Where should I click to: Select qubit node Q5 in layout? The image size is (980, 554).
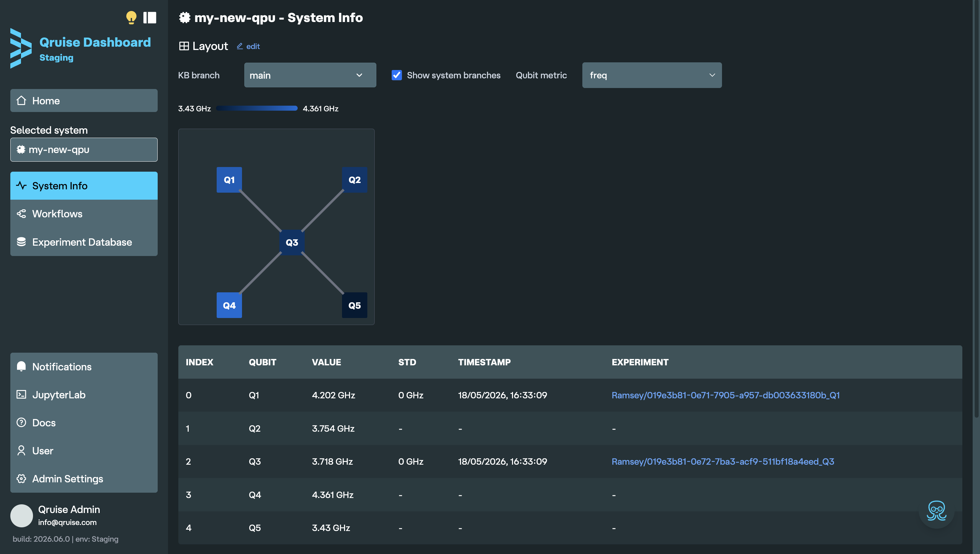[x=355, y=305]
